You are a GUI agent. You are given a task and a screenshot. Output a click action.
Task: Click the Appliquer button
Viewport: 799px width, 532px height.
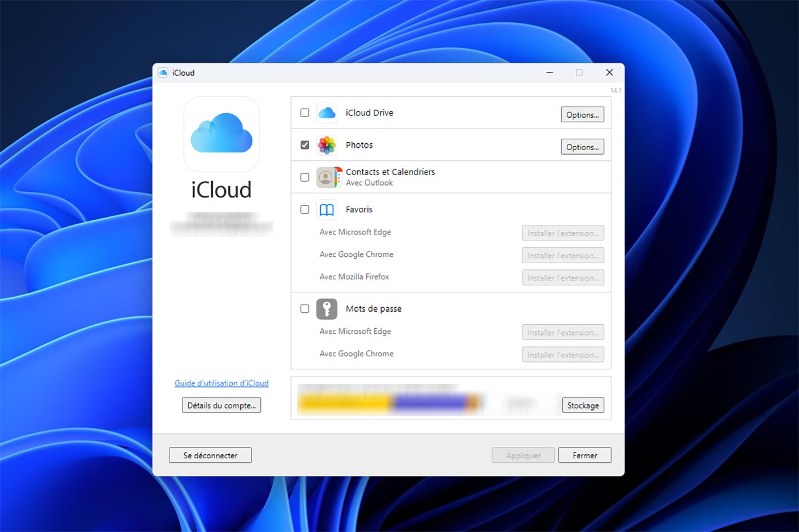tap(523, 456)
